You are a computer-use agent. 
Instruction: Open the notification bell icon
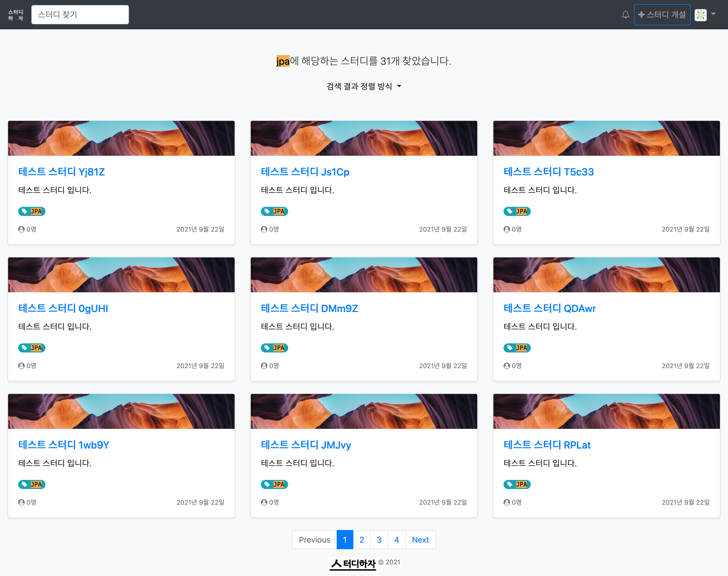pos(625,14)
